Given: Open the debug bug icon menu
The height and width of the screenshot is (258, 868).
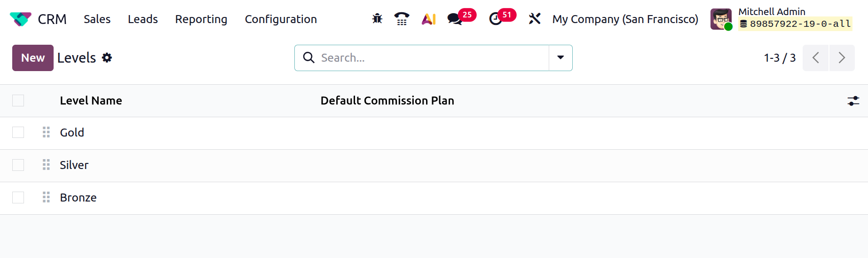Looking at the screenshot, I should click(x=377, y=19).
